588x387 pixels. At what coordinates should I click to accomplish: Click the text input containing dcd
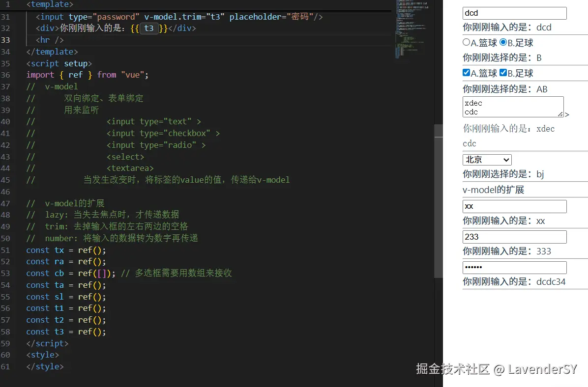[514, 13]
